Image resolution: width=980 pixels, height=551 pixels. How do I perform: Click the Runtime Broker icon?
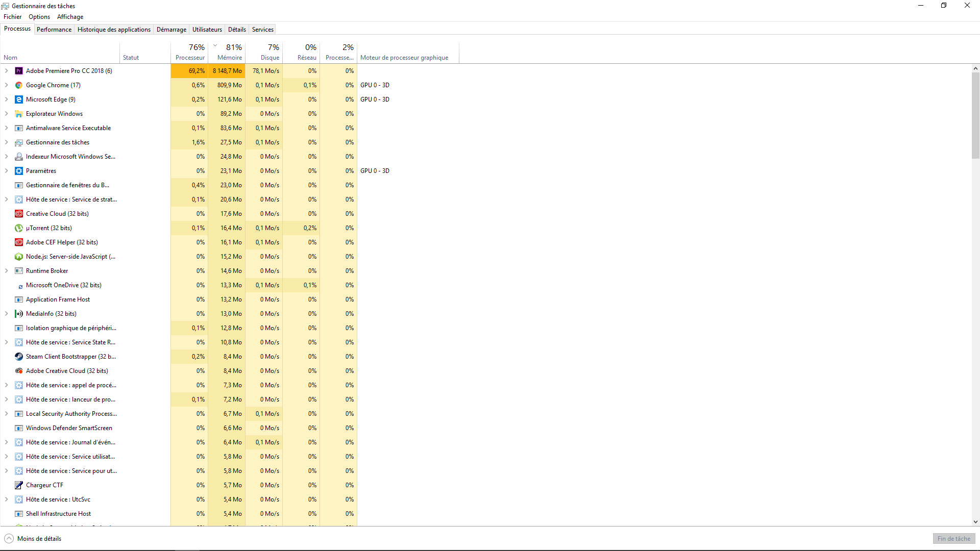[x=19, y=271]
